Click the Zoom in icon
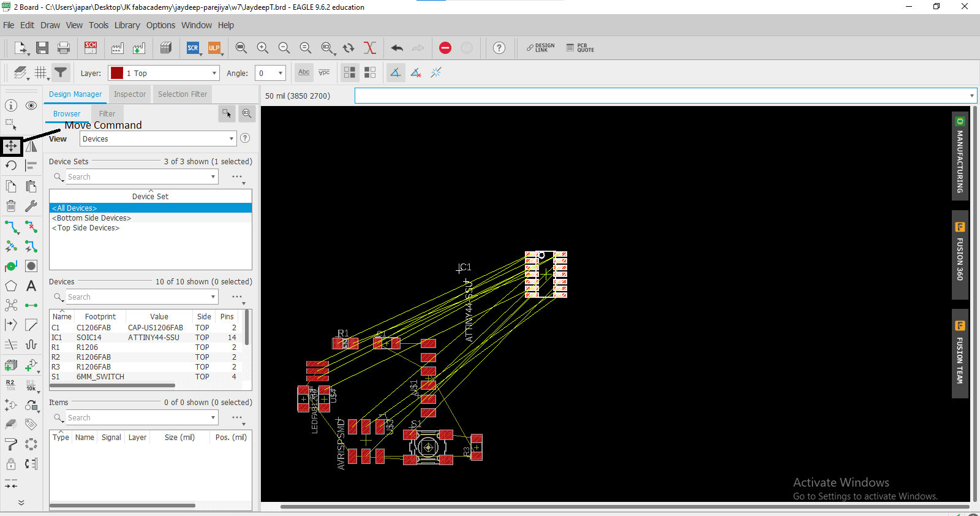 coord(263,48)
